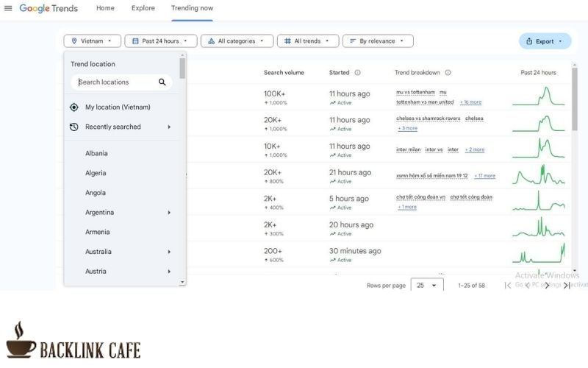Click the Trend breakdown info icon
Image resolution: width=588 pixels, height=368 pixels.
click(x=448, y=72)
